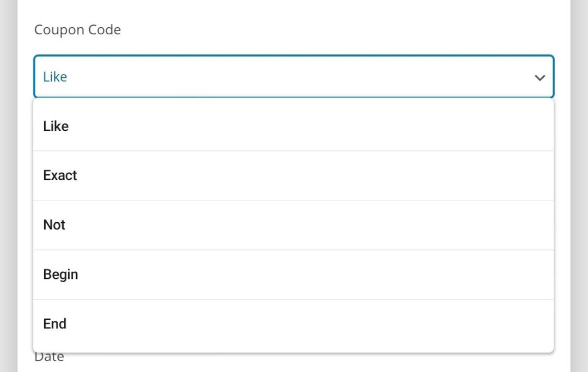Choose Like for partial code matching
The height and width of the screenshot is (372, 588).
coord(56,126)
